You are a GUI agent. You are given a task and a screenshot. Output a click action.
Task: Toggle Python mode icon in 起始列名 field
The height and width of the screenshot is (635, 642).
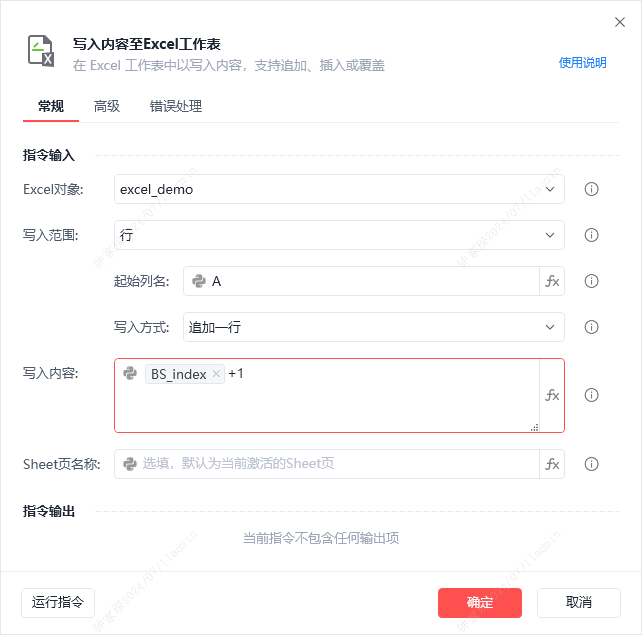pos(199,281)
